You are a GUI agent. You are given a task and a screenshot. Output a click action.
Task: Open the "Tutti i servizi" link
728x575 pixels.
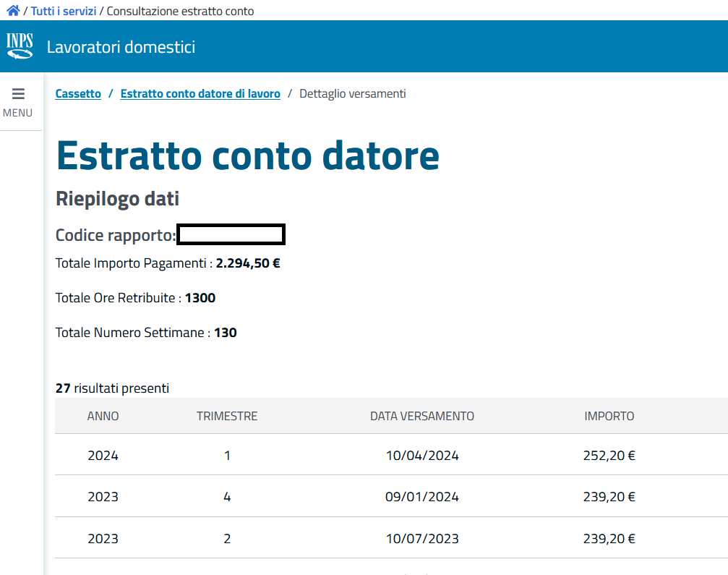[x=64, y=12]
